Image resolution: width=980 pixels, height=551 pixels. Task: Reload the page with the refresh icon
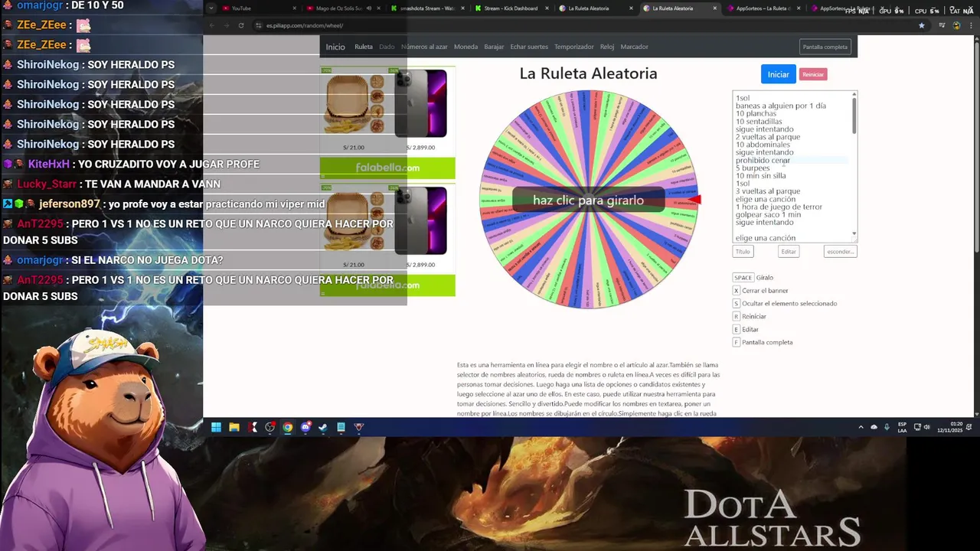tap(241, 25)
